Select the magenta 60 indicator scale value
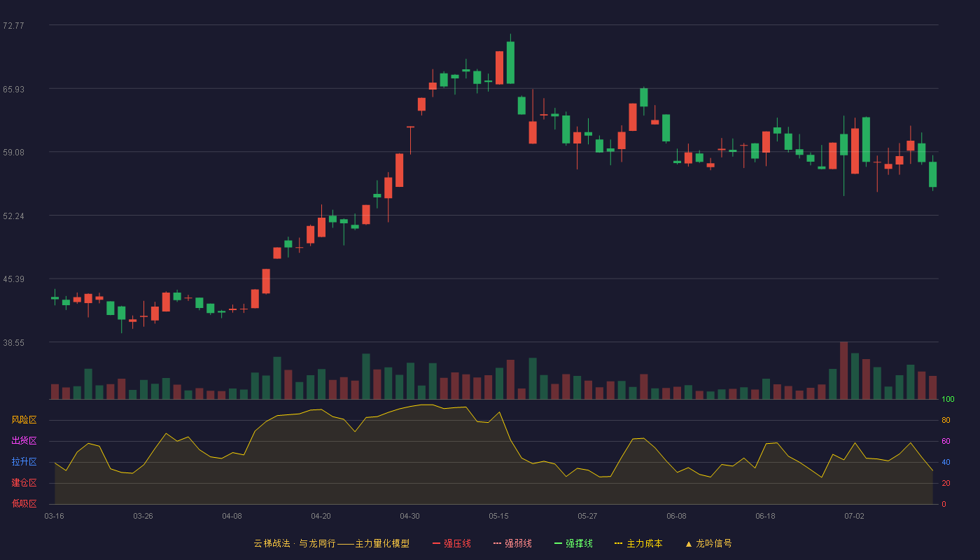 pyautogui.click(x=946, y=441)
